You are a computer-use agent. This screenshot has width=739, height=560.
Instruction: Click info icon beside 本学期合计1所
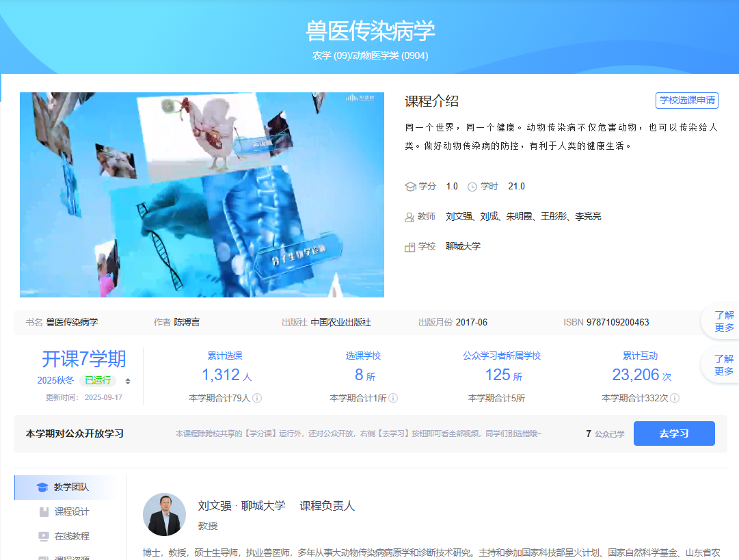(x=393, y=398)
